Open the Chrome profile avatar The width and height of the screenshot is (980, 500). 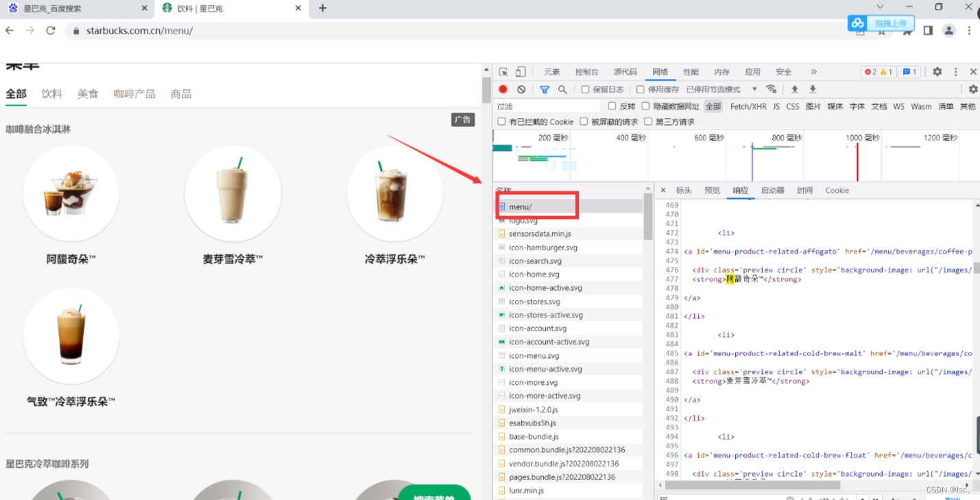[948, 30]
